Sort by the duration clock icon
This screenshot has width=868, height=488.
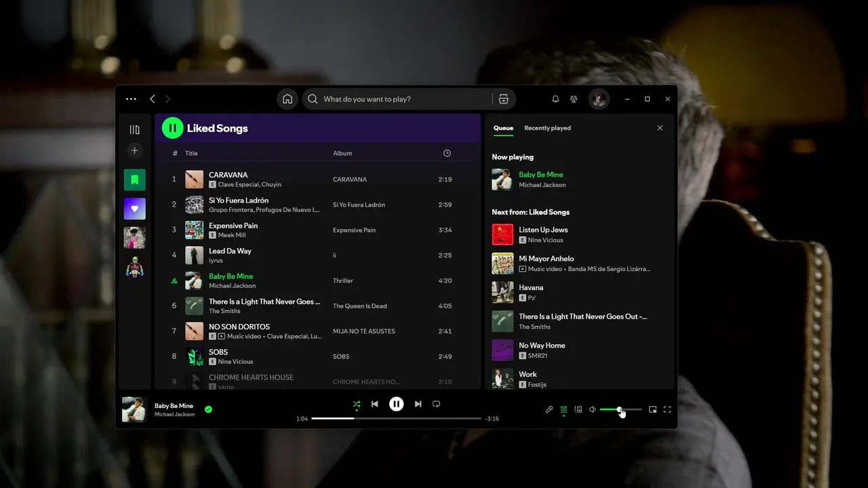(x=447, y=153)
